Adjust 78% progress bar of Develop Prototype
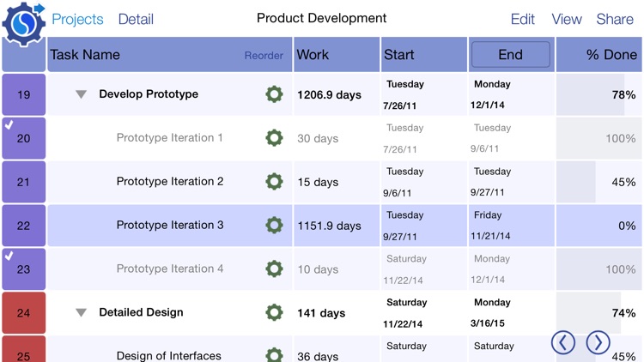The image size is (644, 362). (598, 94)
